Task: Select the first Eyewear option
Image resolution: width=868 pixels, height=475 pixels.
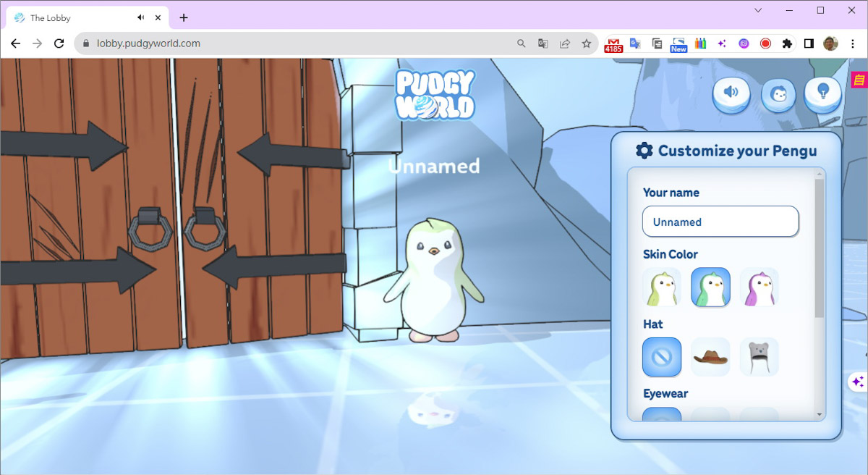Action: click(662, 414)
